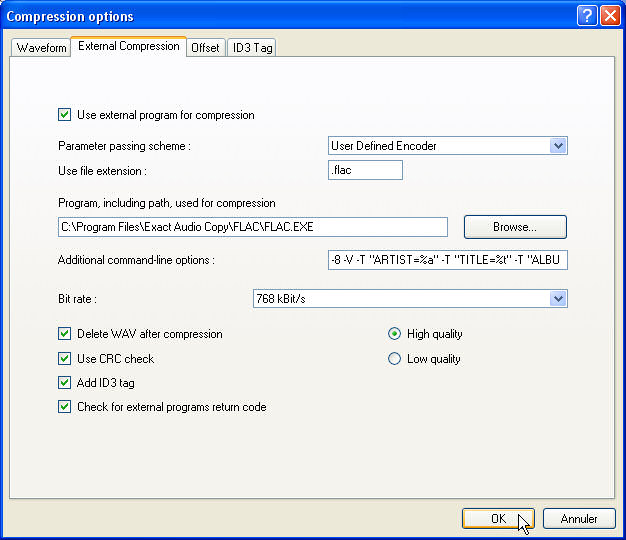
Task: Open the Parameter passing scheme dropdown
Action: (558, 146)
